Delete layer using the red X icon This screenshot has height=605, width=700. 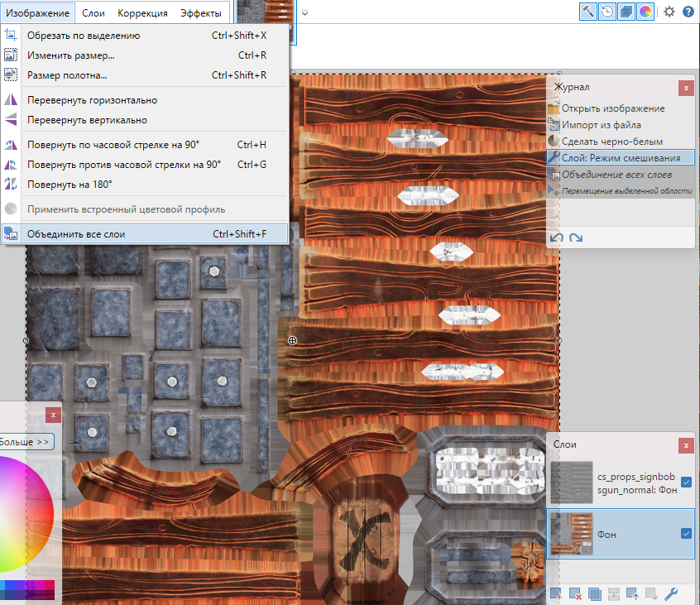click(x=575, y=593)
